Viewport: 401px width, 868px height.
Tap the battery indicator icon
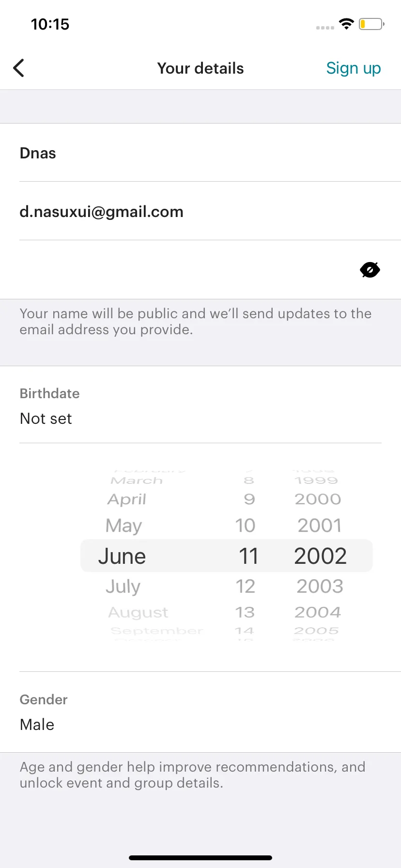[x=371, y=24]
